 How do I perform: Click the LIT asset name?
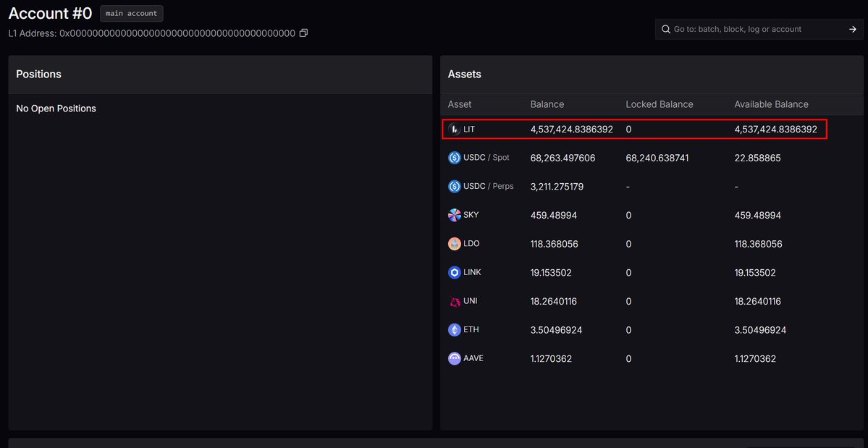469,129
